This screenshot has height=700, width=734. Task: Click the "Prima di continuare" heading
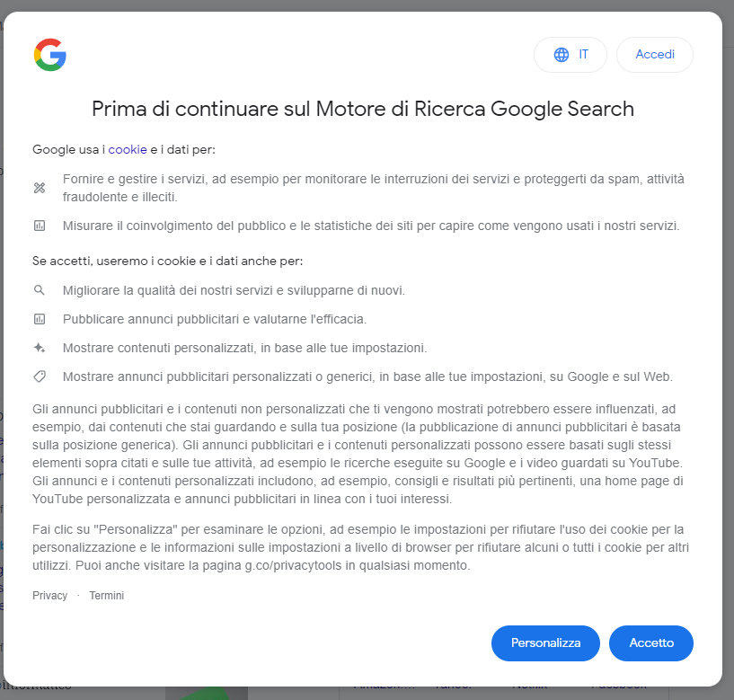(x=363, y=109)
